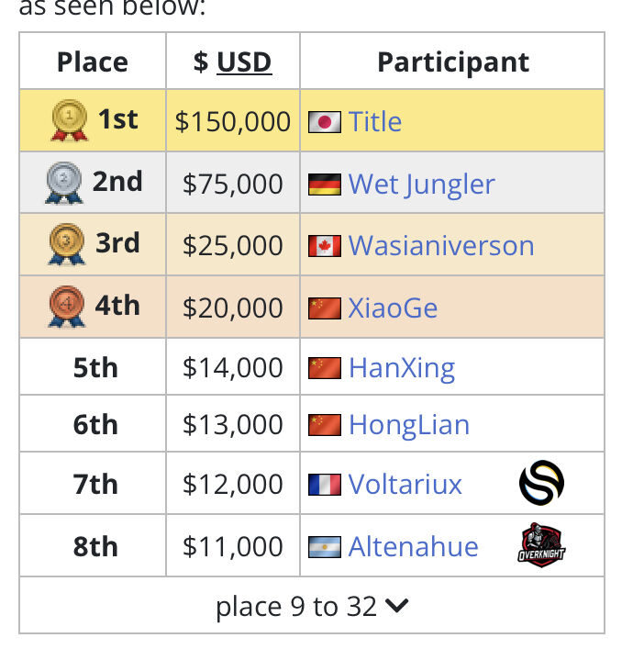Click the Canada flag beside Wasianiverson
The image size is (644, 649).
pyautogui.click(x=325, y=246)
